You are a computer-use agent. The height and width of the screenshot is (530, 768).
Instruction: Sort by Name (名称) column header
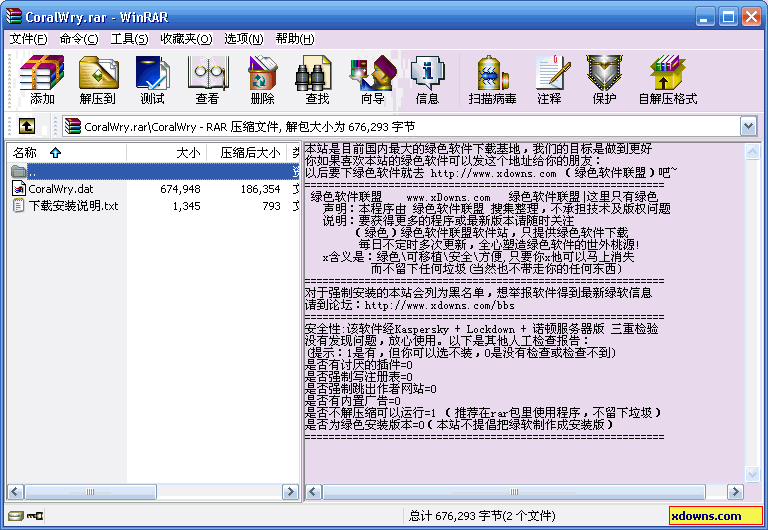coord(67,153)
